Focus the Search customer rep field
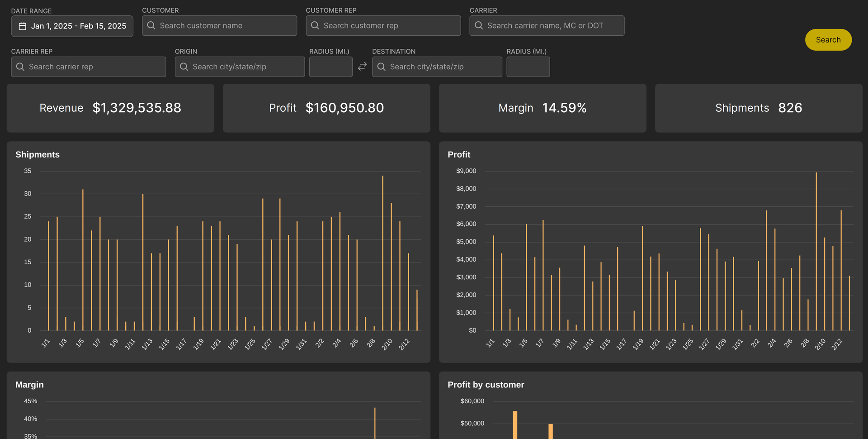The height and width of the screenshot is (439, 868). (383, 26)
